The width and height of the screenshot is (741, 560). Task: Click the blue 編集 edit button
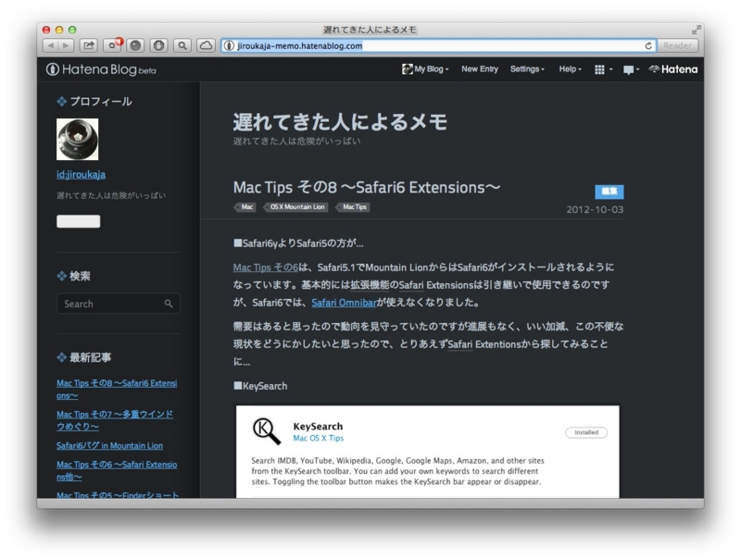coord(609,192)
